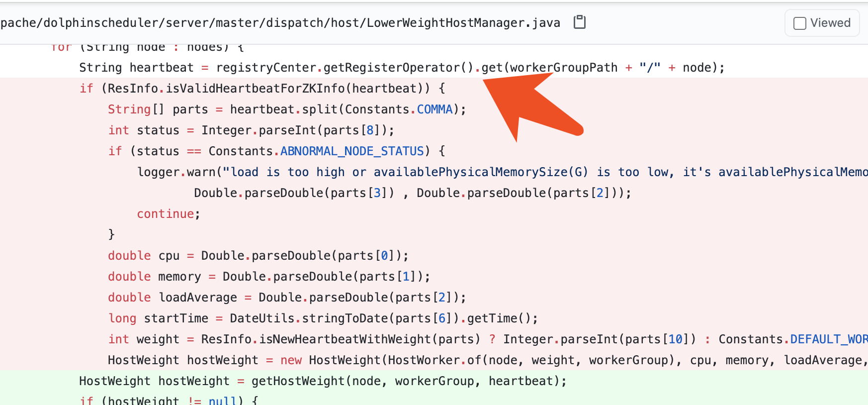The width and height of the screenshot is (868, 405).
Task: Click the line 'String heartbeat = registryCenter.getRegisterOperator()'
Action: (x=402, y=68)
